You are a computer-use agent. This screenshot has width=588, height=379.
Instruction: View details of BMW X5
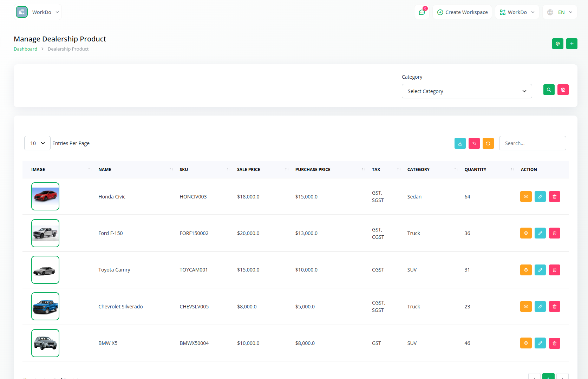[x=526, y=343]
